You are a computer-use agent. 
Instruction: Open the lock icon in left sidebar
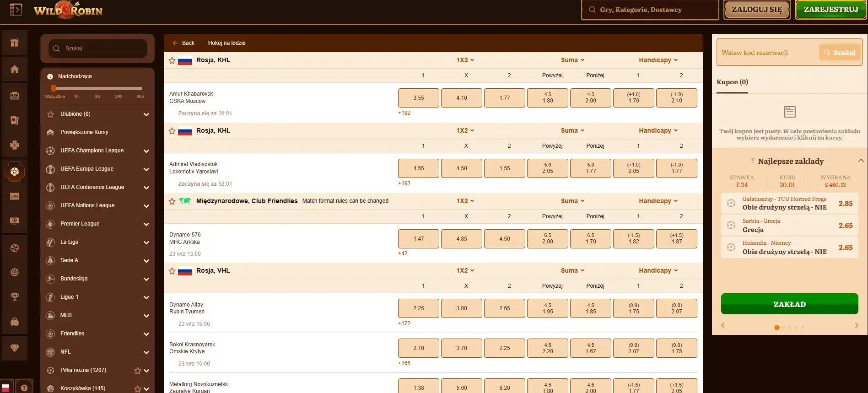(x=15, y=322)
